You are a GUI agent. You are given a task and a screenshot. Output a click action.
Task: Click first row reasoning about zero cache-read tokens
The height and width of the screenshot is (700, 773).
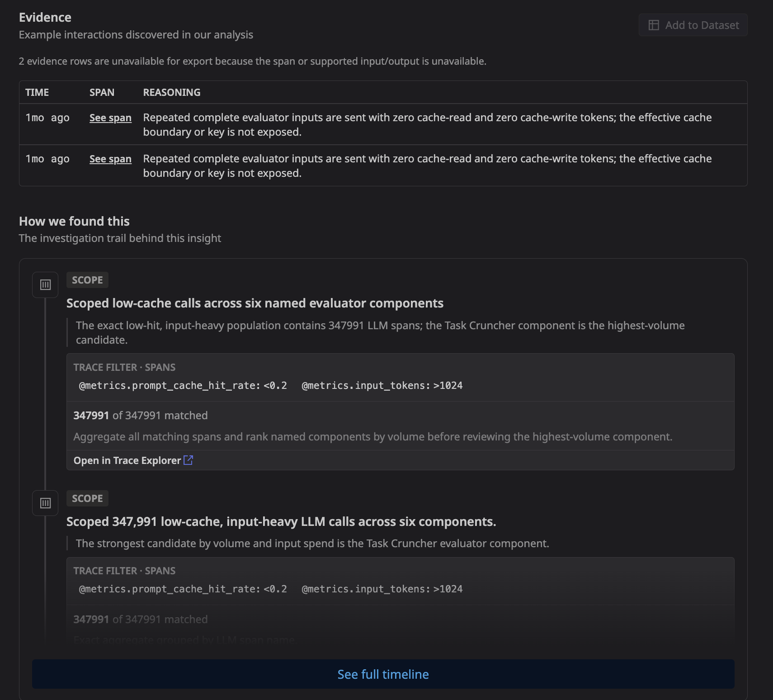point(427,124)
